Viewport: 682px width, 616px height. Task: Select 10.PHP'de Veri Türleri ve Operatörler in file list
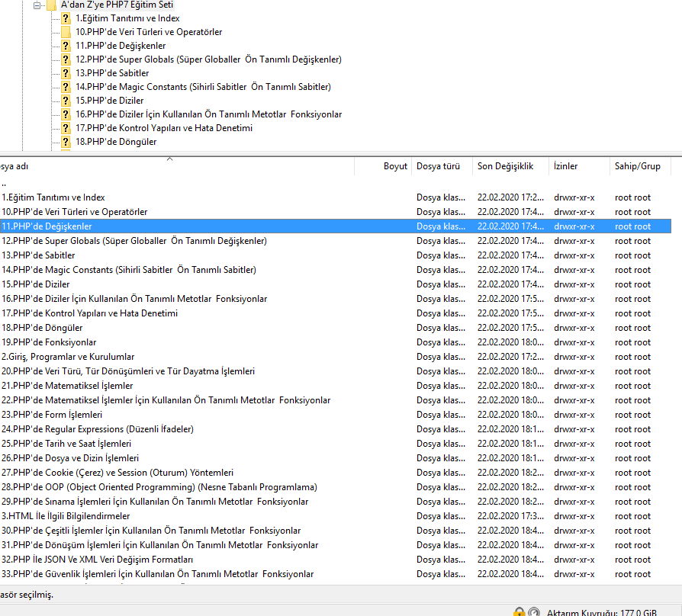click(336, 212)
